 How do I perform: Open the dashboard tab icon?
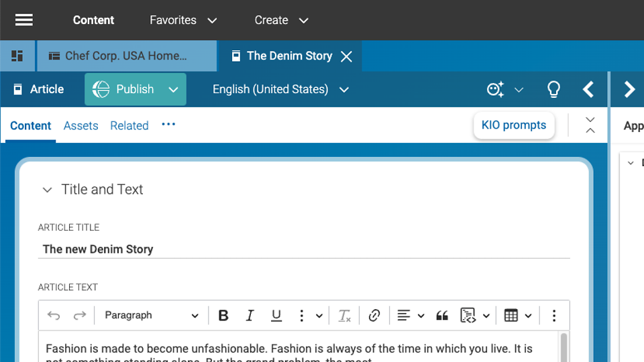point(17,56)
